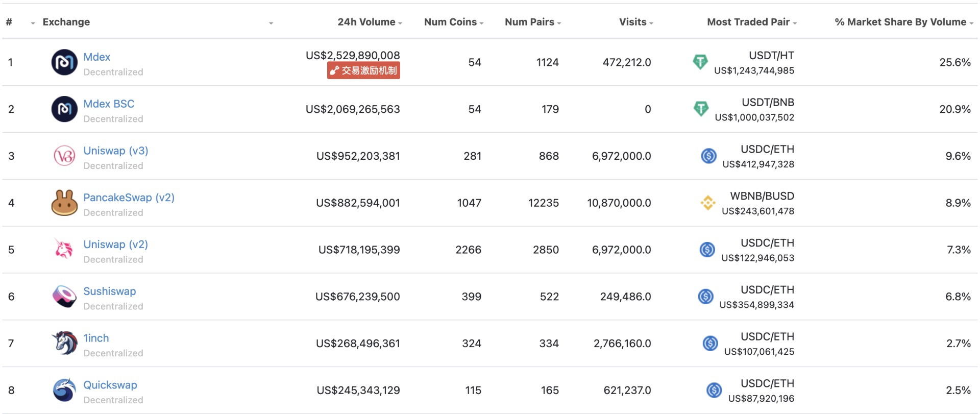Image resolution: width=980 pixels, height=414 pixels.
Task: Click PancakeSwap visits 10,870,000.0
Action: click(619, 203)
